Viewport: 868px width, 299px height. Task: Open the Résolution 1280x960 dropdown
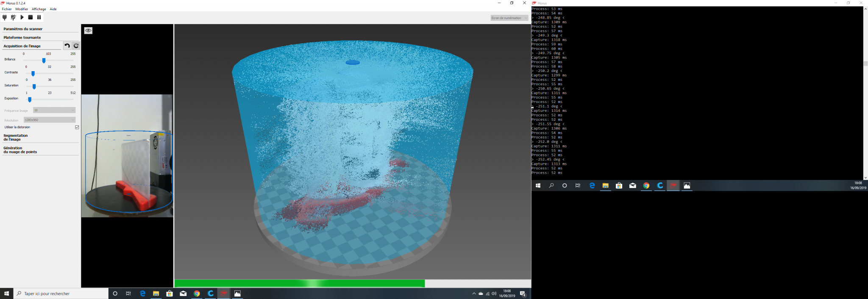tap(50, 120)
